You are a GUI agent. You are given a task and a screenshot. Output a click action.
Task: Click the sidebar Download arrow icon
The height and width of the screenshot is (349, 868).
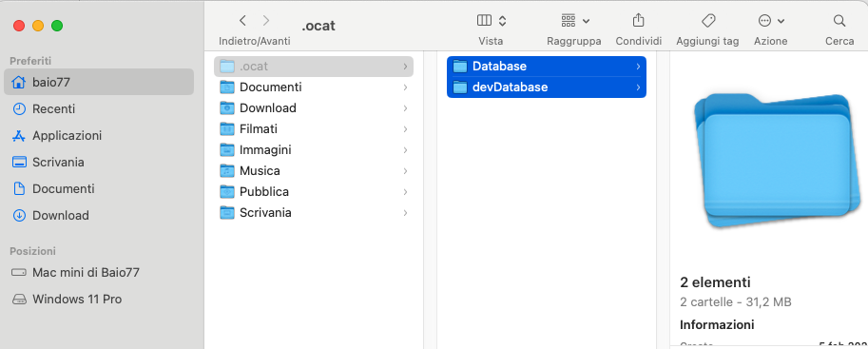pyautogui.click(x=19, y=215)
